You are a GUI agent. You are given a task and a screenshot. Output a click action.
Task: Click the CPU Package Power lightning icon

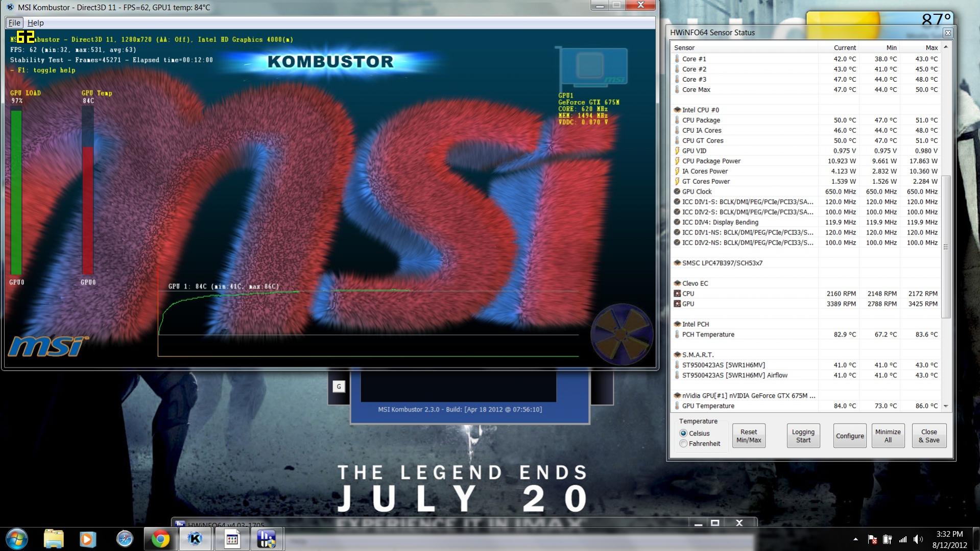(x=677, y=161)
